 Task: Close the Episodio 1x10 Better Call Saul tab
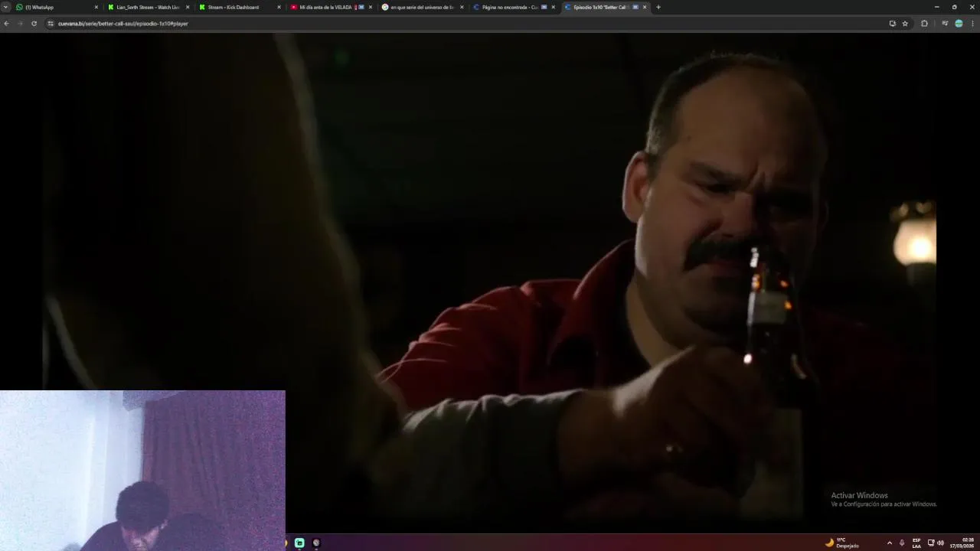pyautogui.click(x=645, y=7)
